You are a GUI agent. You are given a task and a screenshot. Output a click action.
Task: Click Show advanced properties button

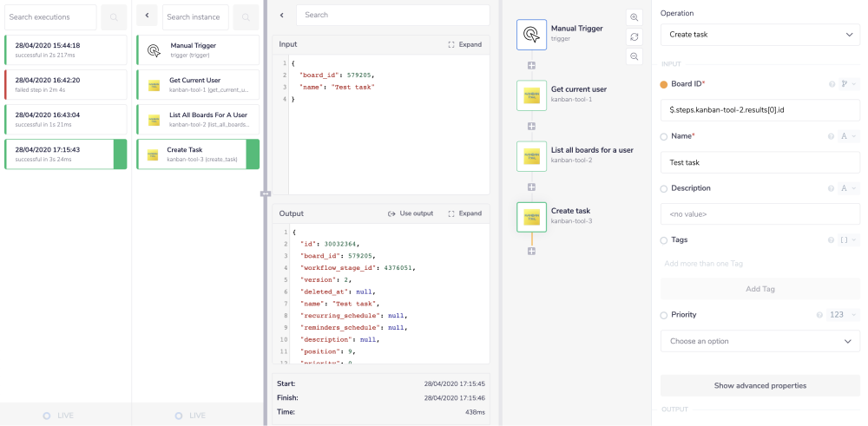759,385
